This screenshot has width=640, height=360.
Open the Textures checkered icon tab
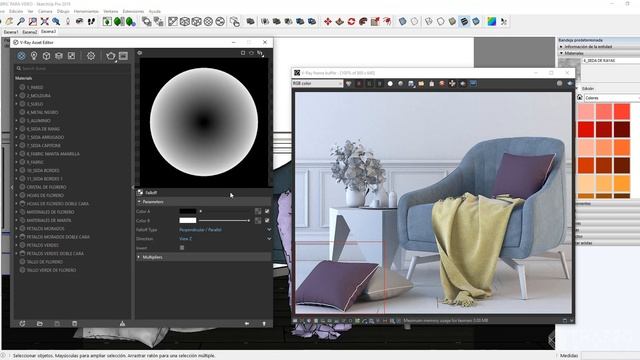[x=71, y=56]
